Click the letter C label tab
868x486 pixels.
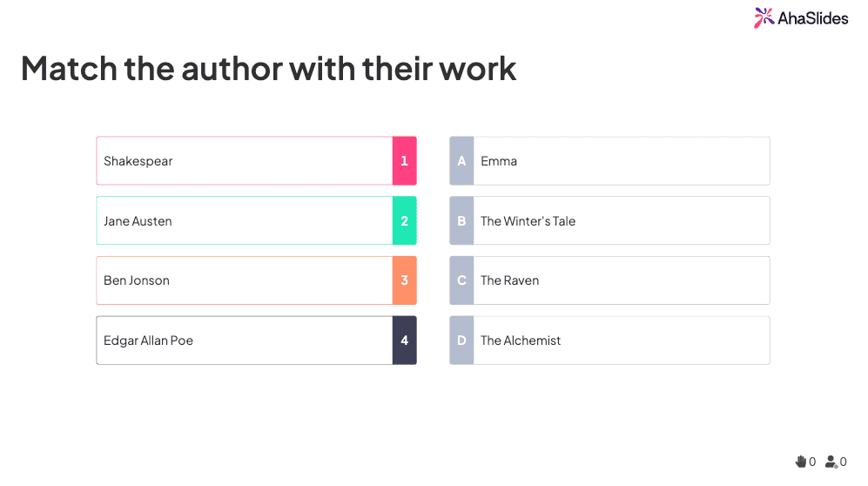(461, 280)
